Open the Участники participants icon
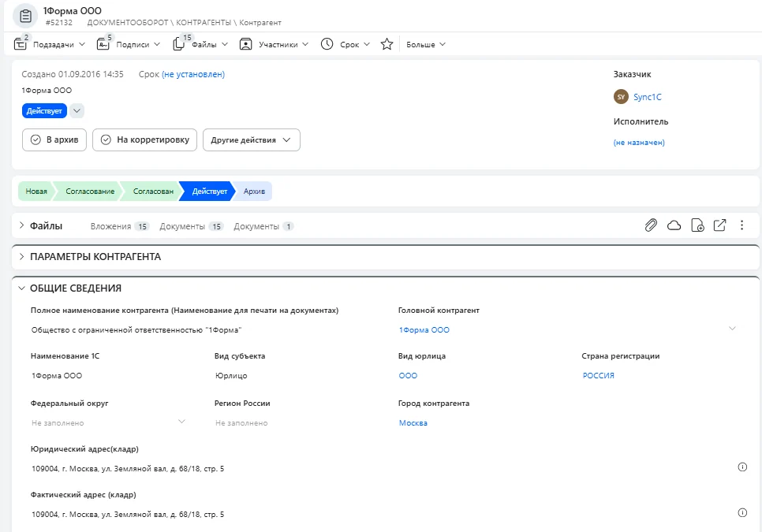The image size is (762, 532). coord(246,44)
